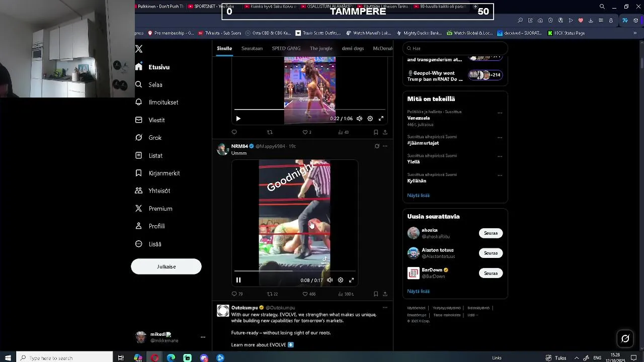This screenshot has height=362, width=644.
Task: Follow BarDown with Seuraa button
Action: pyautogui.click(x=491, y=273)
